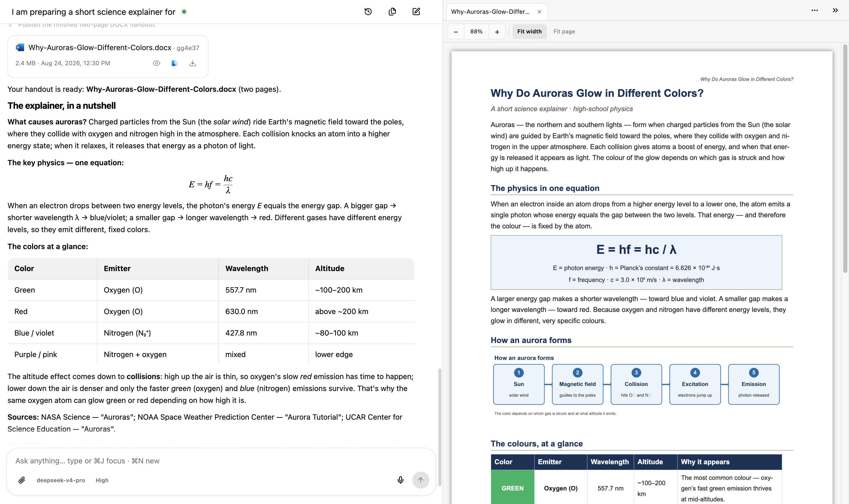Viewport: 849px width, 504px height.
Task: Zoom out with the minus button
Action: 456,32
